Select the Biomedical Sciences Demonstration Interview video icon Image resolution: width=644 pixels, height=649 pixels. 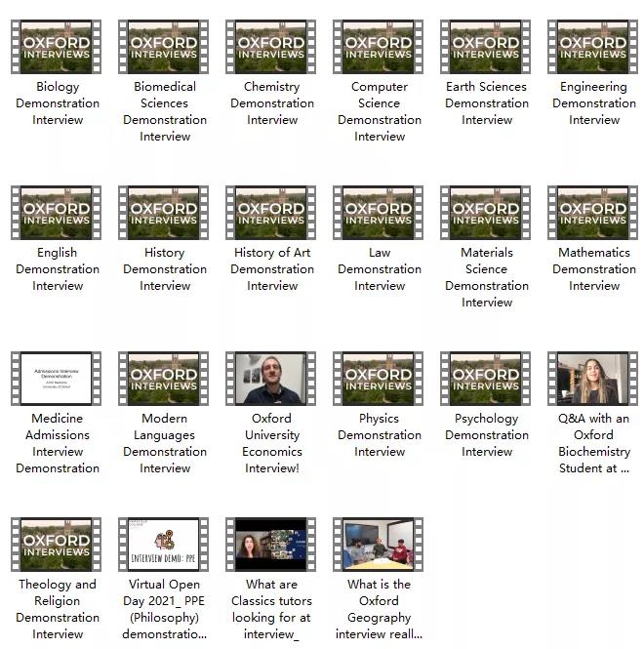point(163,47)
